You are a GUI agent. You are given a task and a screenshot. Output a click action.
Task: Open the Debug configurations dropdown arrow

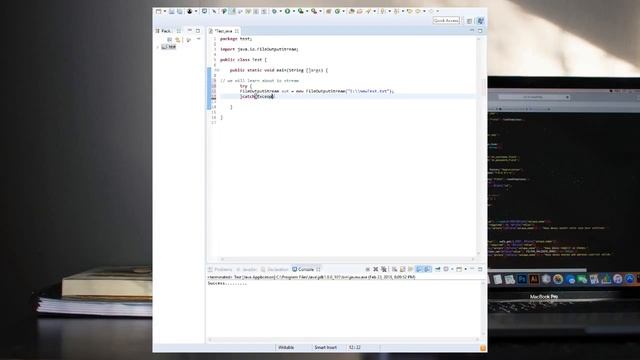281,11
